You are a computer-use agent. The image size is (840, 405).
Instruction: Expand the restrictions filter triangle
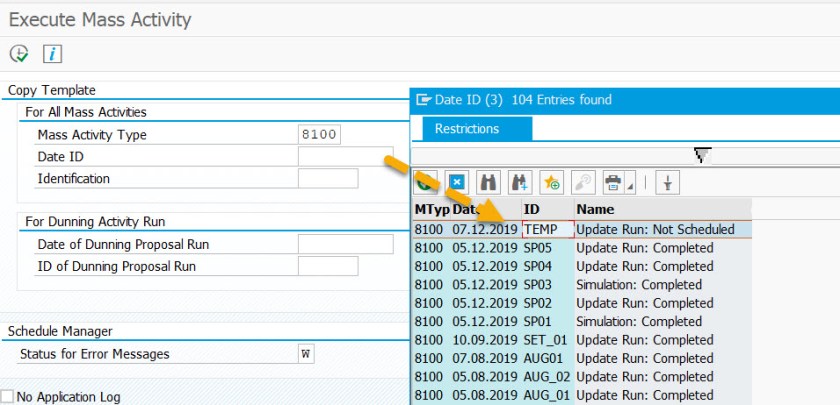click(702, 154)
